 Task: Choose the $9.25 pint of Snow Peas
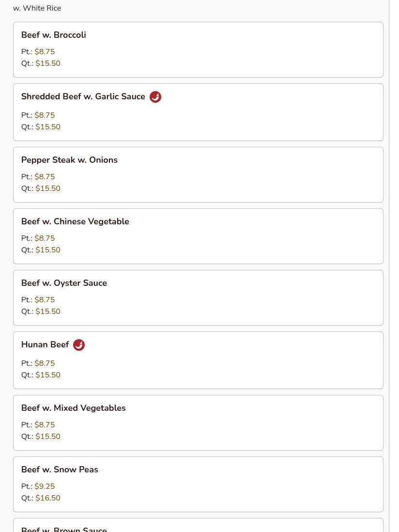point(45,486)
